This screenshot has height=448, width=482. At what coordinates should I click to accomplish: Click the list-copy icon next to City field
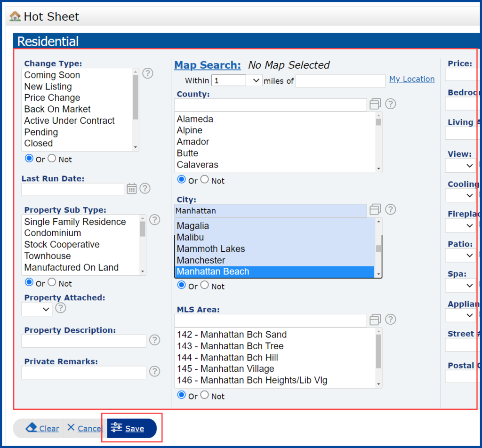(375, 209)
